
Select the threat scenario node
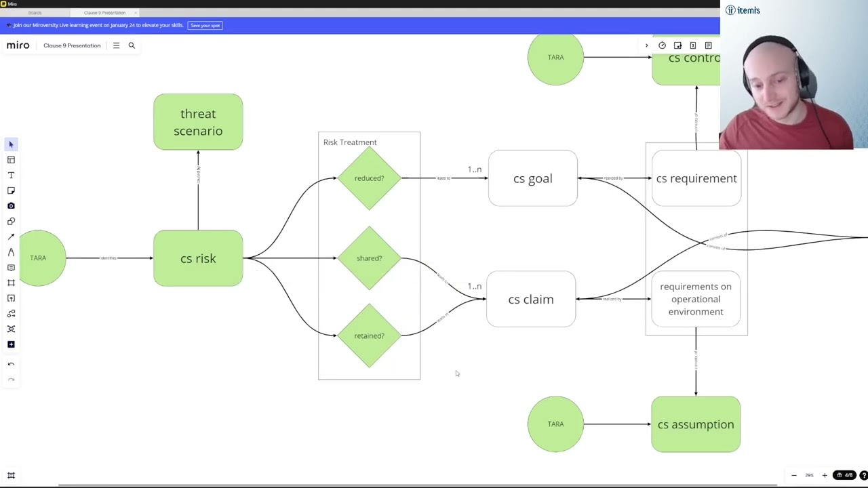pos(198,122)
